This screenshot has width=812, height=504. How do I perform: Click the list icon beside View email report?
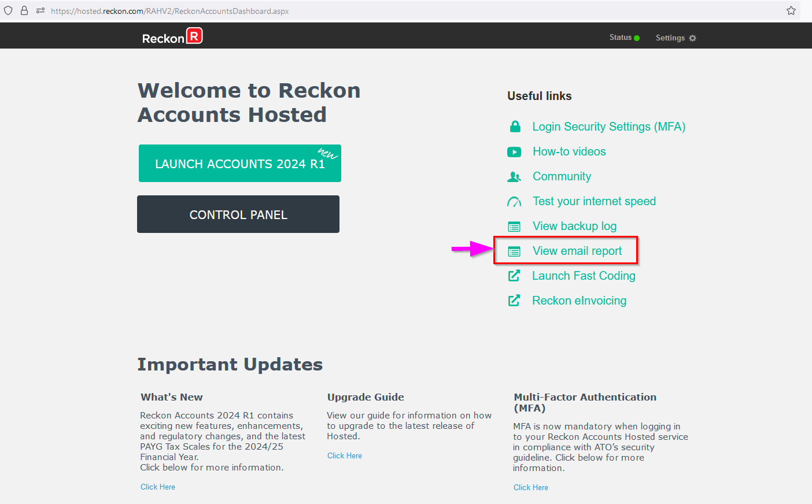pyautogui.click(x=514, y=251)
